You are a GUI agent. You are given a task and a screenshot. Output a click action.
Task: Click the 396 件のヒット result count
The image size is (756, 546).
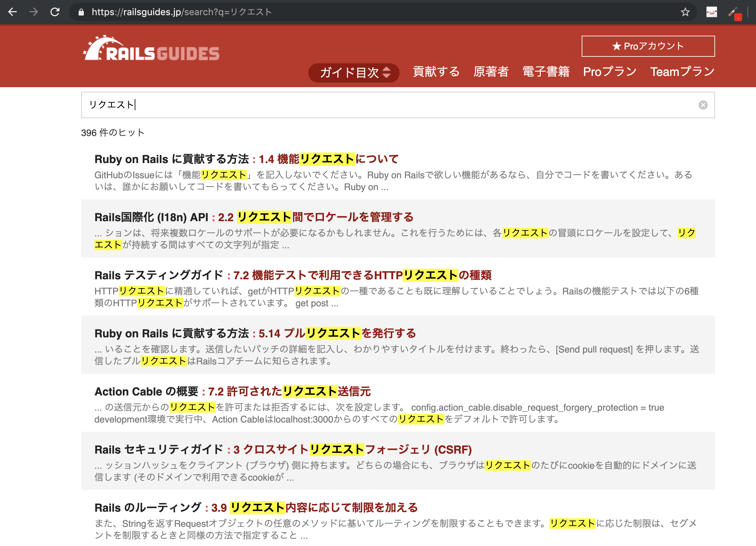pos(113,133)
